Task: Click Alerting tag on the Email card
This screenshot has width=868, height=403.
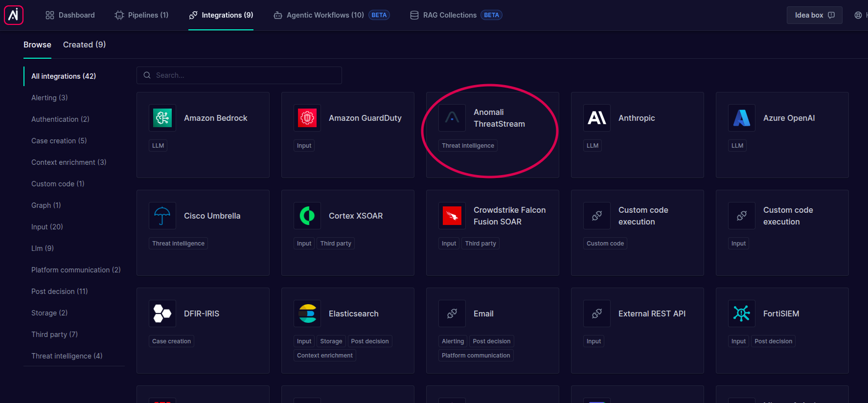Action: 453,341
